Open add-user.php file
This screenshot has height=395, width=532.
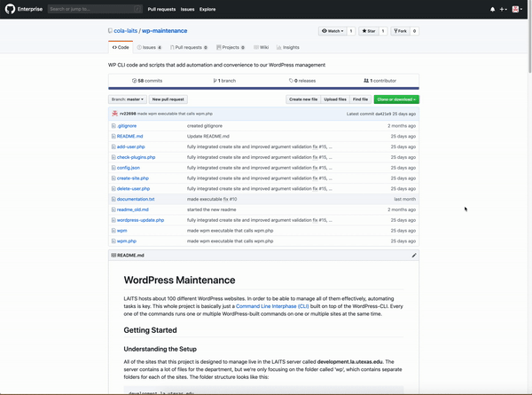pyautogui.click(x=130, y=146)
